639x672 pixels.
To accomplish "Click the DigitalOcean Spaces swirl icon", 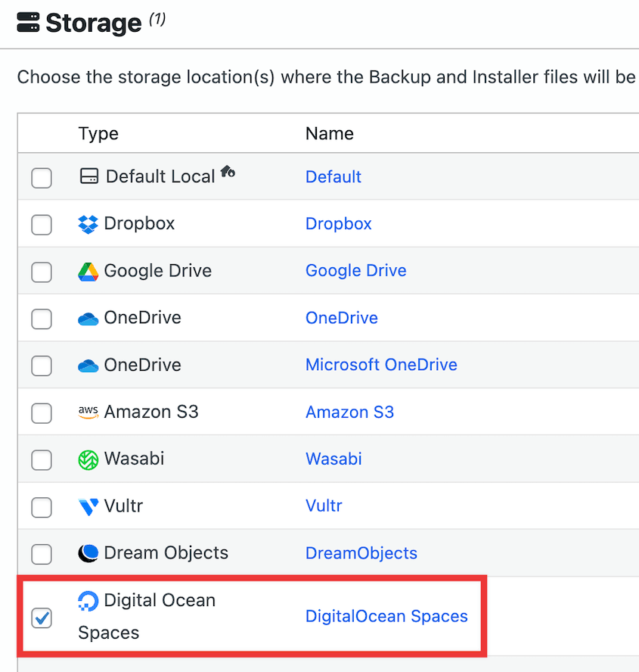I will pos(89,600).
